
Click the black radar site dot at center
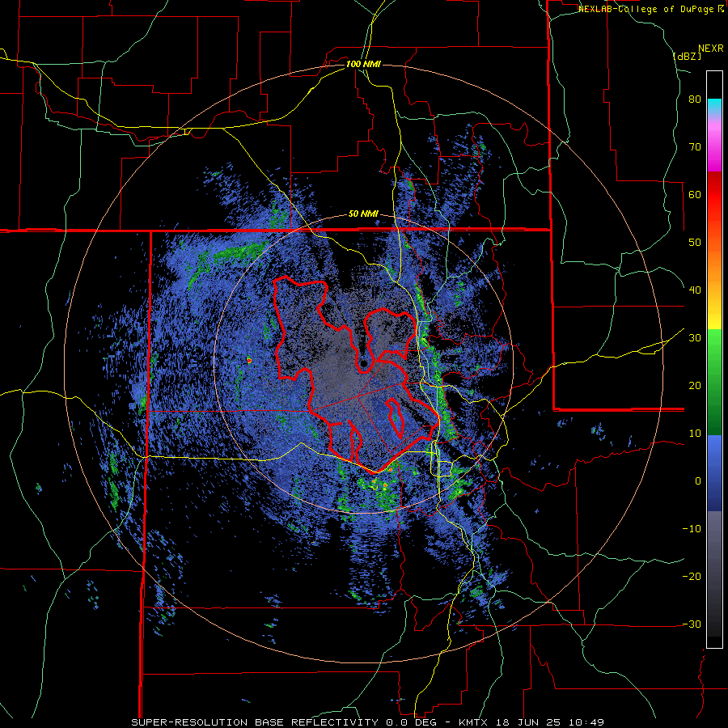(x=364, y=363)
